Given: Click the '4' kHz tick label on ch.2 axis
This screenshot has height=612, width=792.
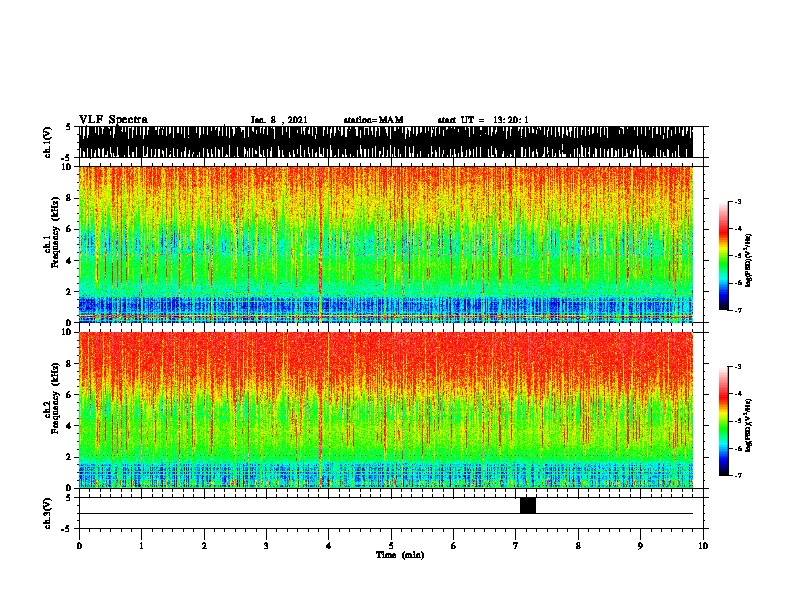Looking at the screenshot, I should pyautogui.click(x=70, y=426).
